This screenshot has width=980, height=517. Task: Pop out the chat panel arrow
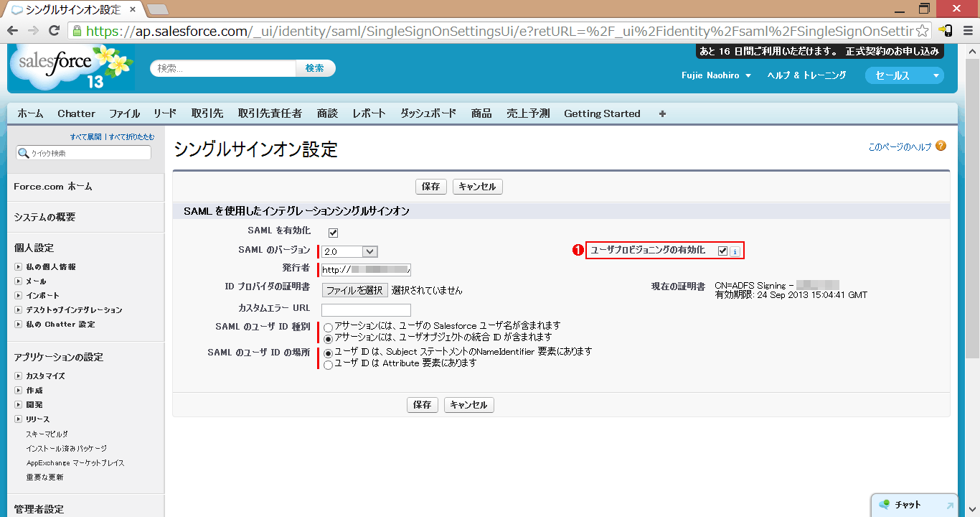pyautogui.click(x=950, y=506)
